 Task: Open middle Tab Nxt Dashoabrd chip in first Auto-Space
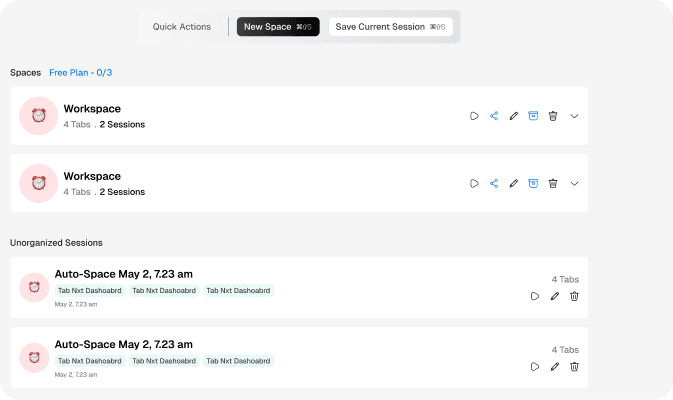tap(164, 291)
